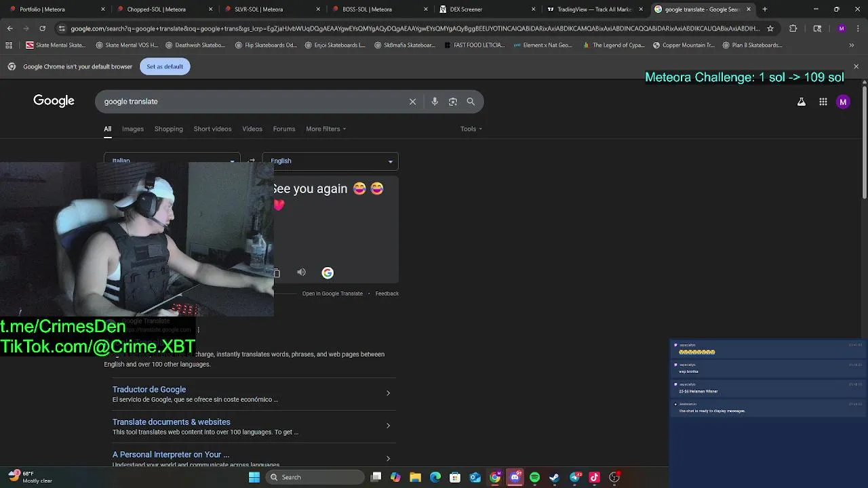The height and width of the screenshot is (488, 868).
Task: Open Deathwish Skatebo... bookmark
Action: pyautogui.click(x=194, y=45)
